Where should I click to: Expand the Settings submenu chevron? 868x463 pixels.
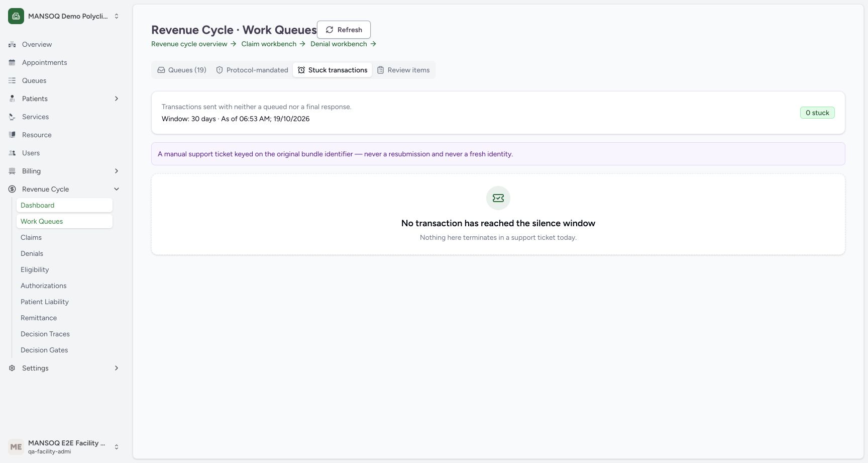117,368
